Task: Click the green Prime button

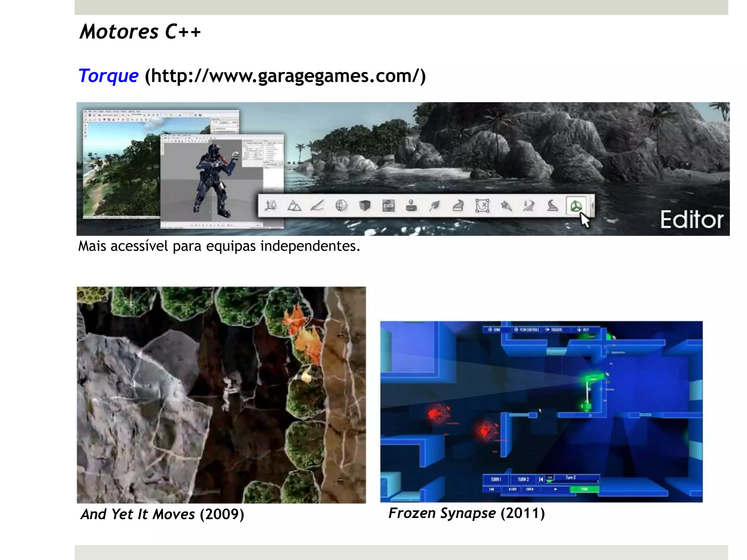Action: pyautogui.click(x=584, y=489)
